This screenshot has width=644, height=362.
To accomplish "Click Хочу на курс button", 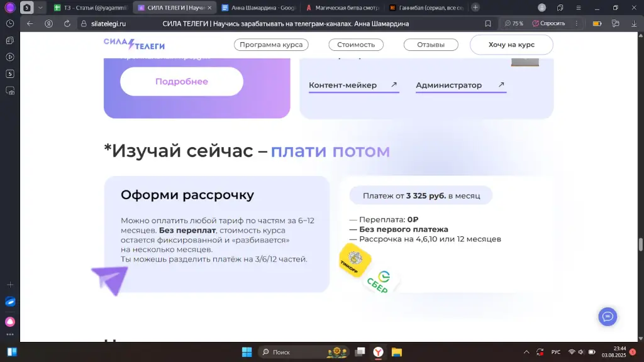I will (511, 45).
